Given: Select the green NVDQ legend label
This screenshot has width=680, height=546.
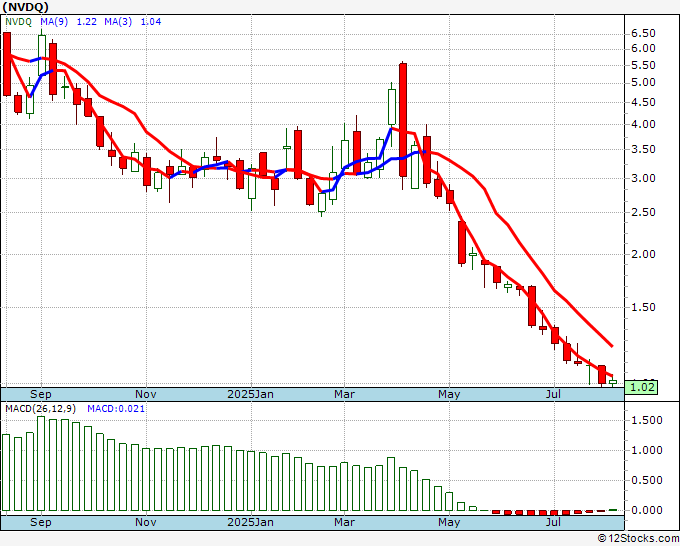Looking at the screenshot, I should (x=18, y=22).
